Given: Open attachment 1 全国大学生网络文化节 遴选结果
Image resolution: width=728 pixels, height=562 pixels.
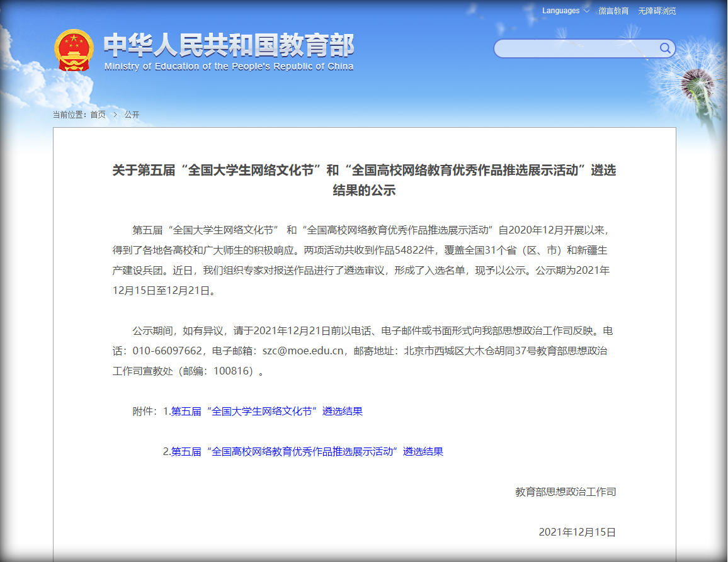Looking at the screenshot, I should pyautogui.click(x=266, y=412).
